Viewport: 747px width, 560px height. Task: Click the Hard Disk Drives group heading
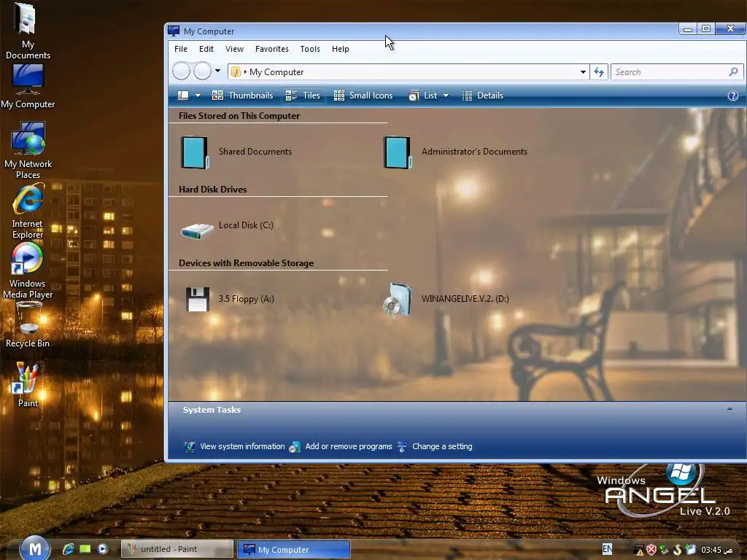coord(213,189)
